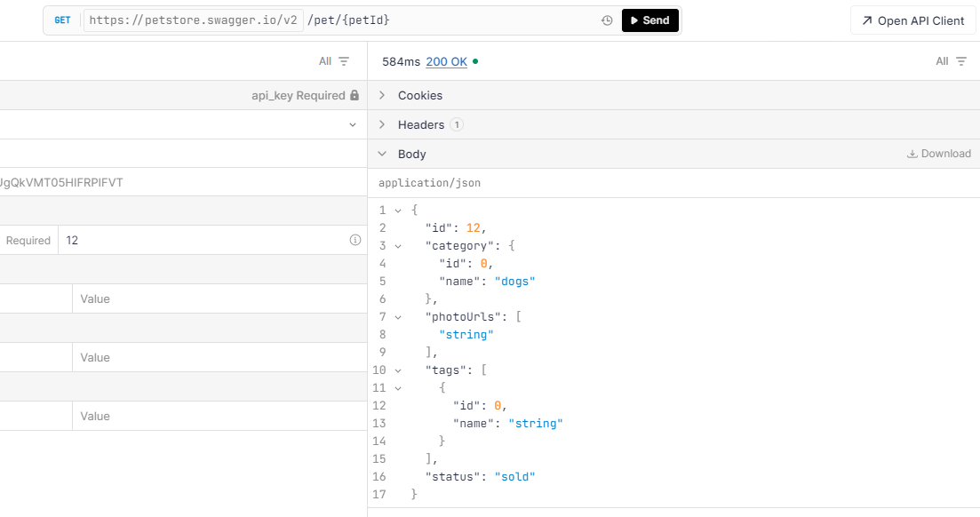Click the GET method label
The image size is (980, 517).
(63, 20)
